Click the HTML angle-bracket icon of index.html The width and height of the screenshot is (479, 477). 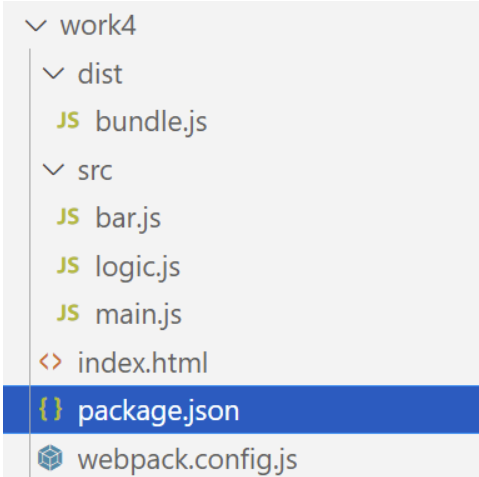50,362
